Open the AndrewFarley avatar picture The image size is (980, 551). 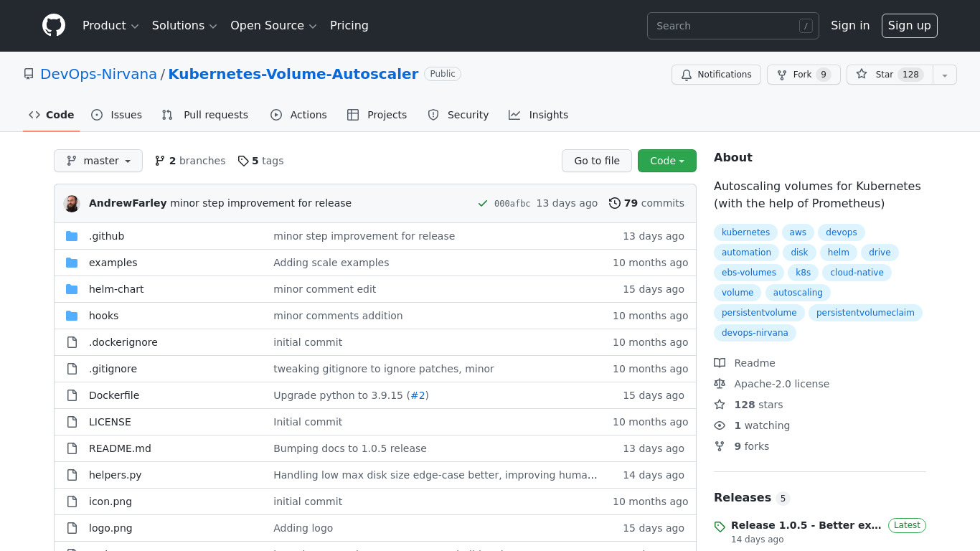tap(72, 204)
